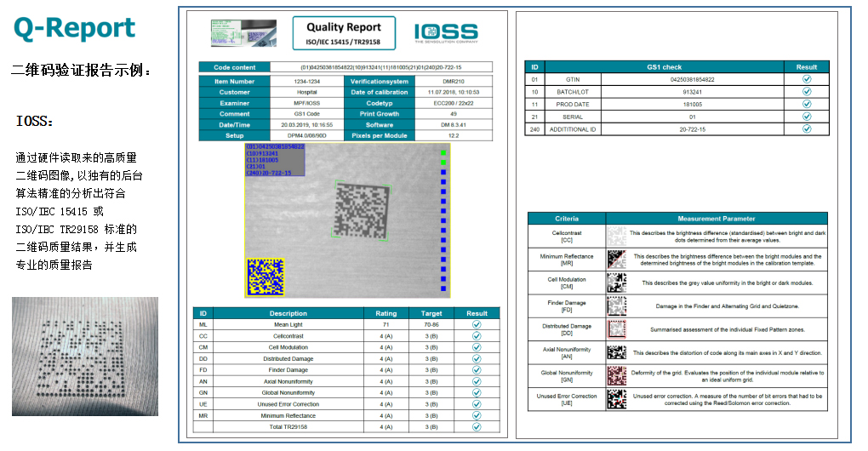Select the Unused Error Correction [UE] icon

pos(617,399)
